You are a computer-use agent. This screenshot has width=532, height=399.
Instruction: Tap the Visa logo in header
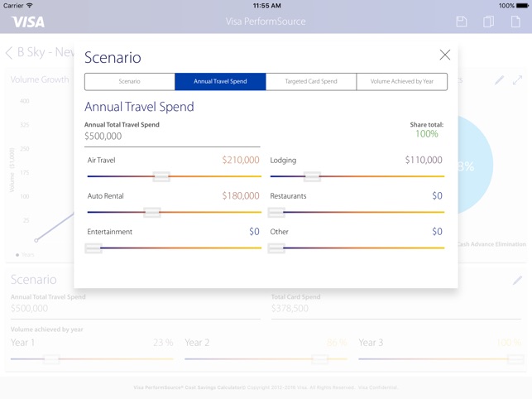[28, 22]
